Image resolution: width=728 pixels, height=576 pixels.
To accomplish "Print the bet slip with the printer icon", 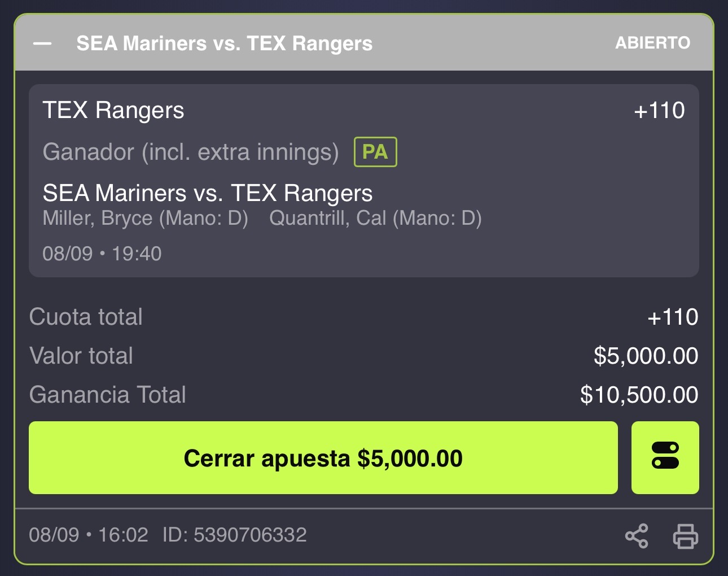I will pyautogui.click(x=686, y=536).
